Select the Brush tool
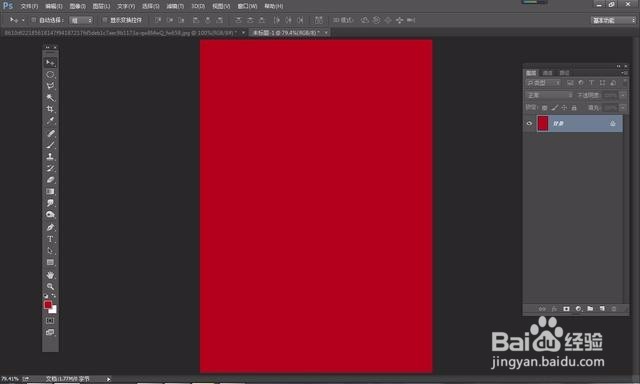The width and height of the screenshot is (640, 384). [x=50, y=145]
